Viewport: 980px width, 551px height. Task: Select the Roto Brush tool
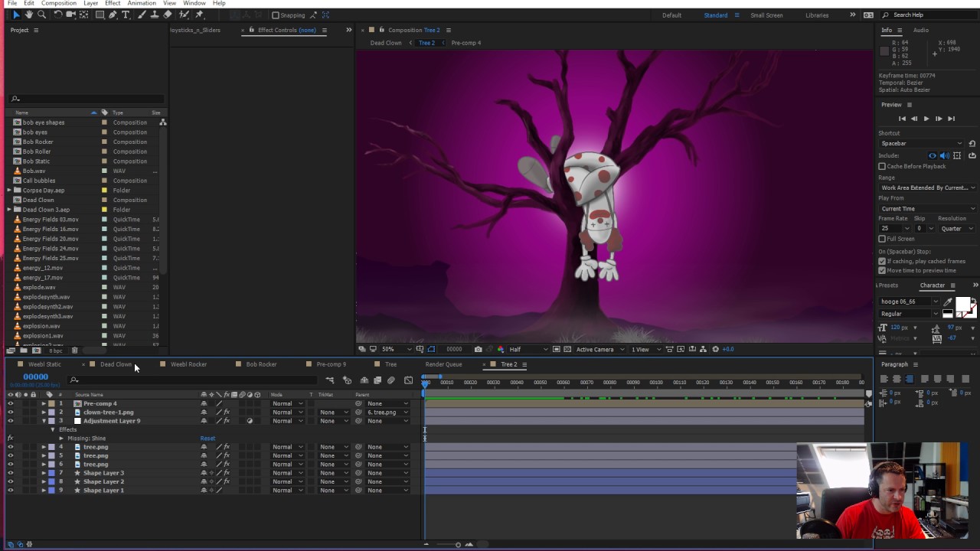pos(184,15)
